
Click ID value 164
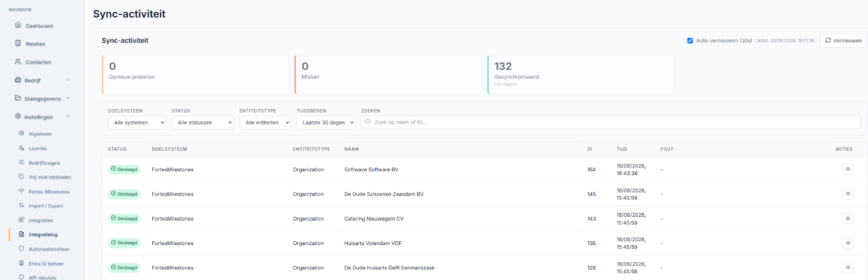pyautogui.click(x=591, y=170)
